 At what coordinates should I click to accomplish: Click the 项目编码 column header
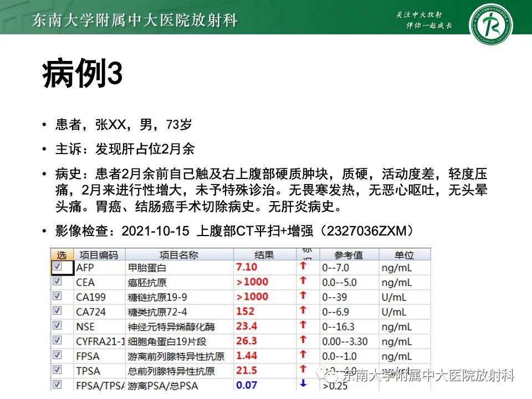click(x=99, y=254)
